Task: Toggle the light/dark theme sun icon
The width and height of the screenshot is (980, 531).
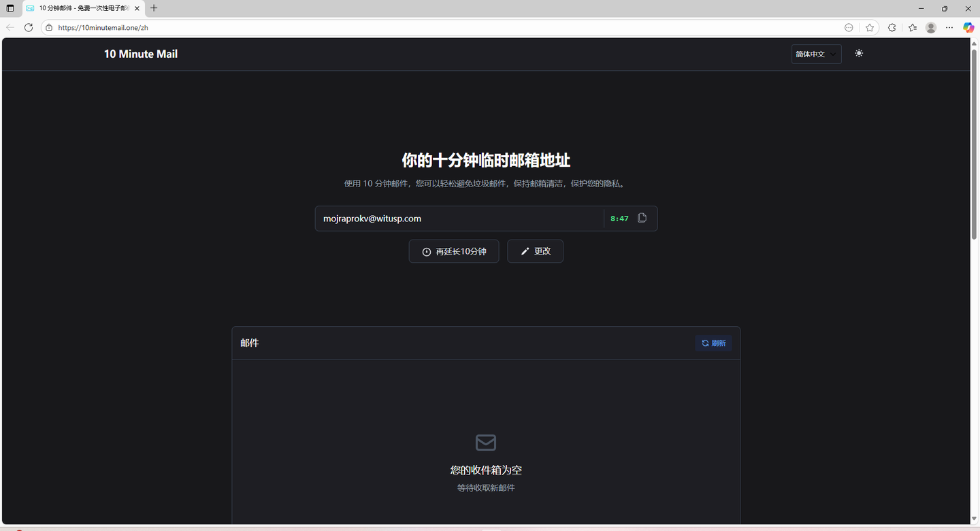Action: [859, 53]
